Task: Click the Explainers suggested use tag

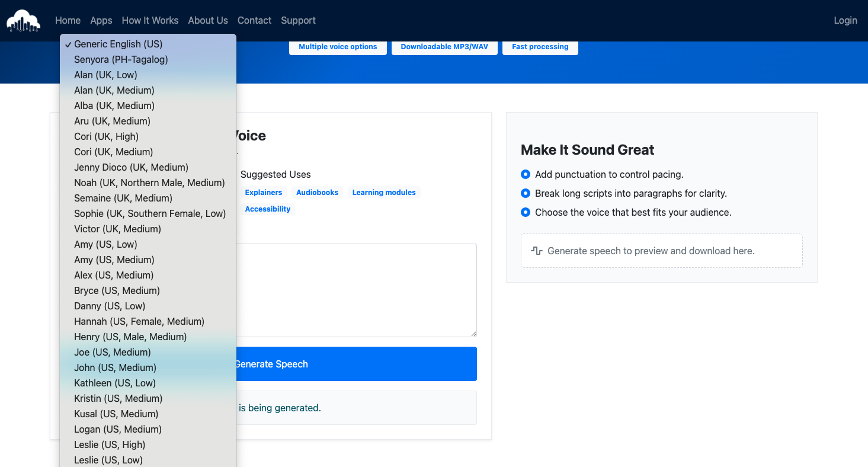Action: [263, 192]
